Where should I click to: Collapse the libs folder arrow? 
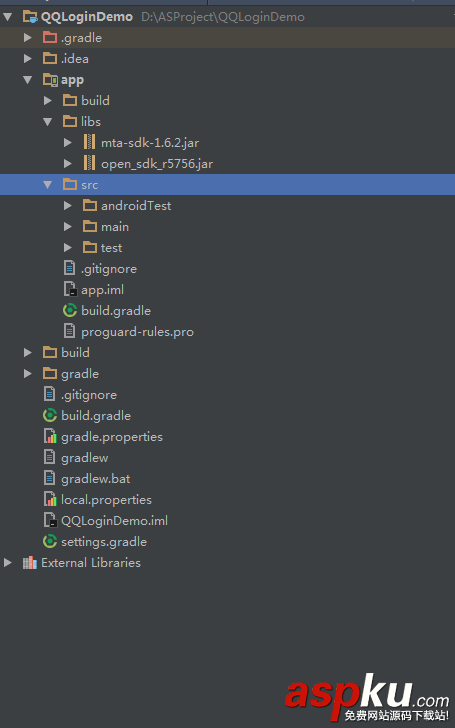[x=48, y=122]
